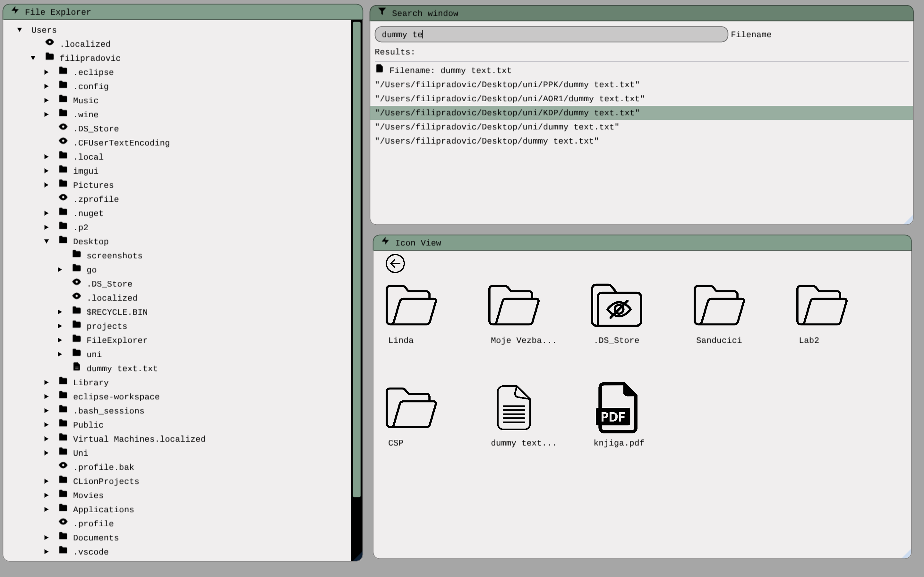The height and width of the screenshot is (577, 924).
Task: Open the Lab2 folder icon
Action: tap(821, 305)
